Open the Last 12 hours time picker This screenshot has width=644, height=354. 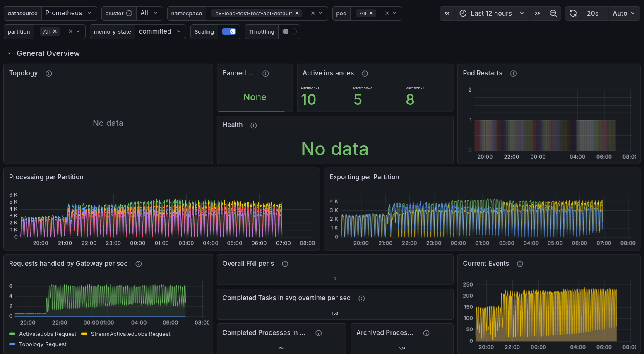pos(491,13)
